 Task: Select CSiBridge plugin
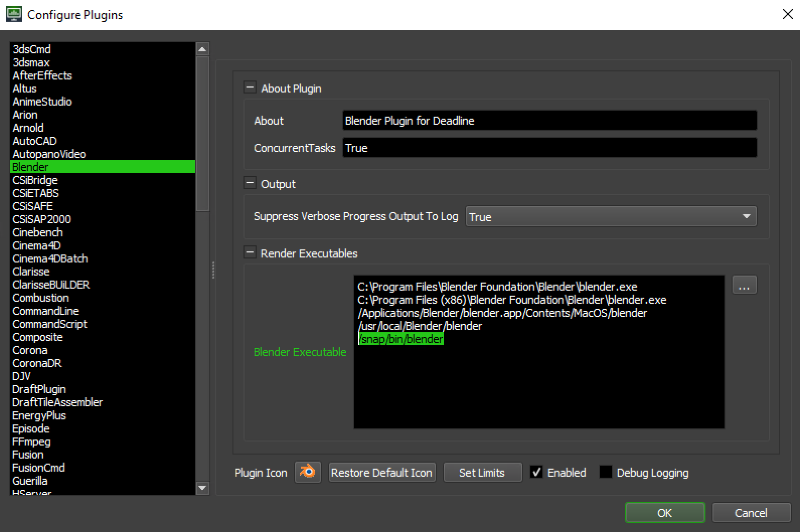103,180
